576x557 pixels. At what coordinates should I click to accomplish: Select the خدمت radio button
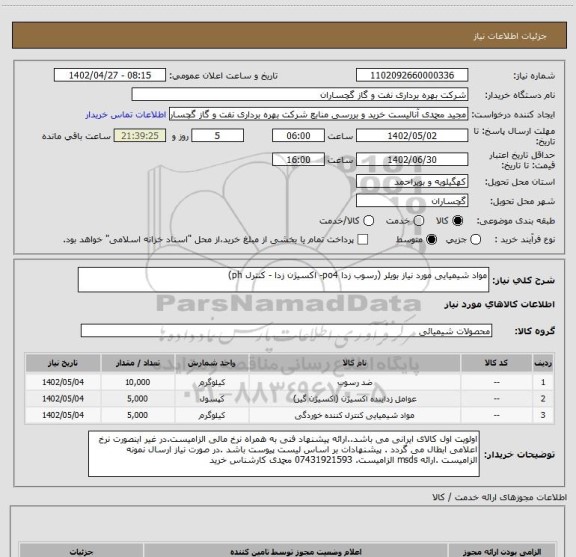pyautogui.click(x=419, y=220)
